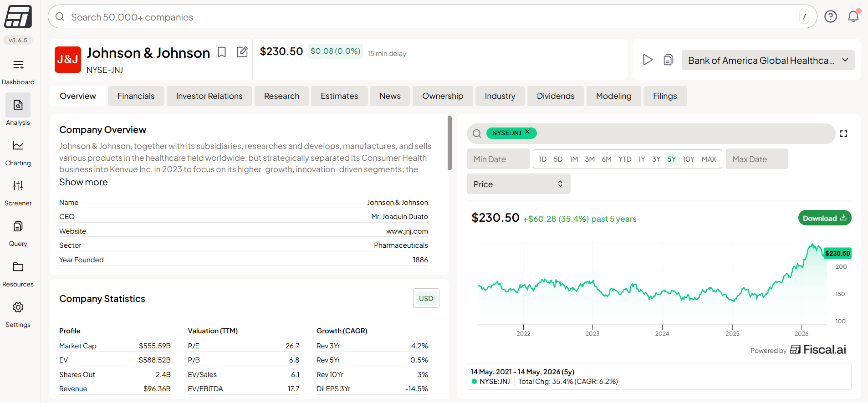The image size is (868, 403).
Task: Toggle the USD currency button
Action: 426,298
